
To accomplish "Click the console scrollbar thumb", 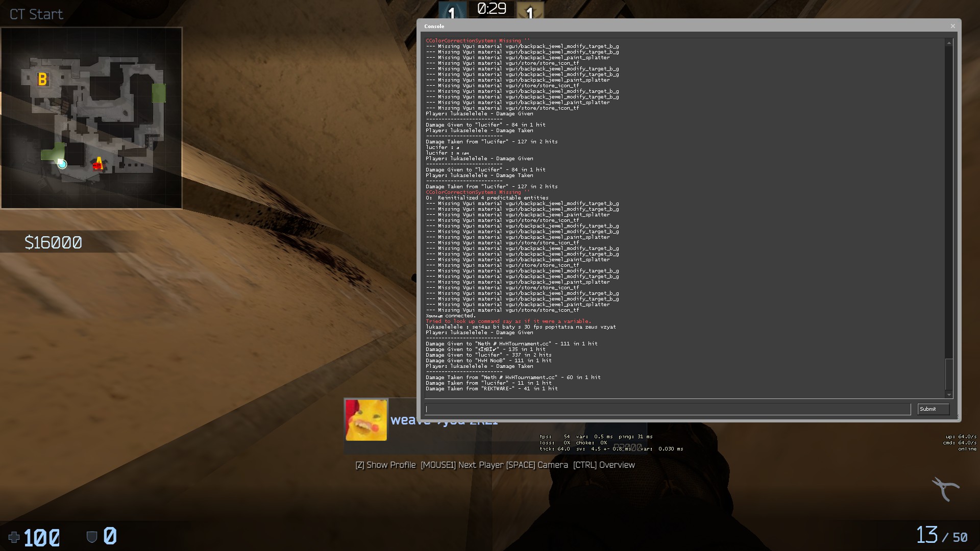I will coord(949,374).
